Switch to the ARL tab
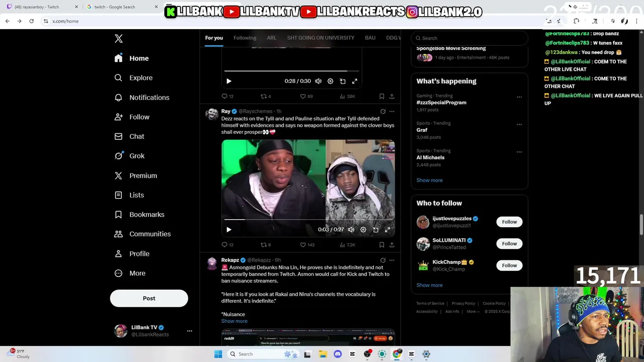The width and height of the screenshot is (644, 362). (x=272, y=38)
